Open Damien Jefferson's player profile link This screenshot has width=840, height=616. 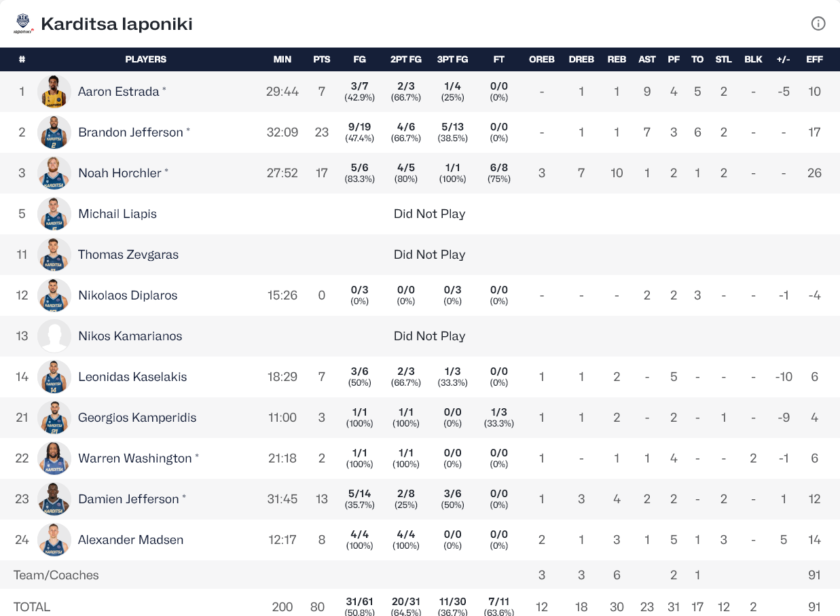pyautogui.click(x=128, y=499)
